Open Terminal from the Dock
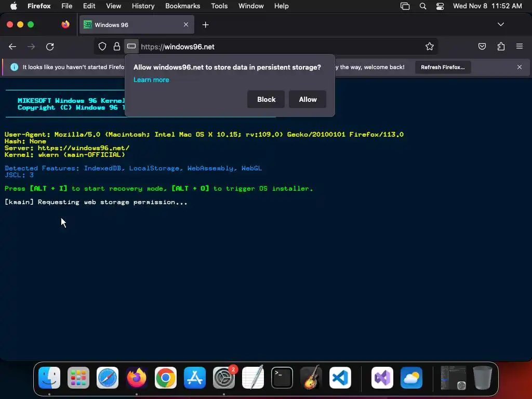This screenshot has height=399, width=532. coord(282,378)
